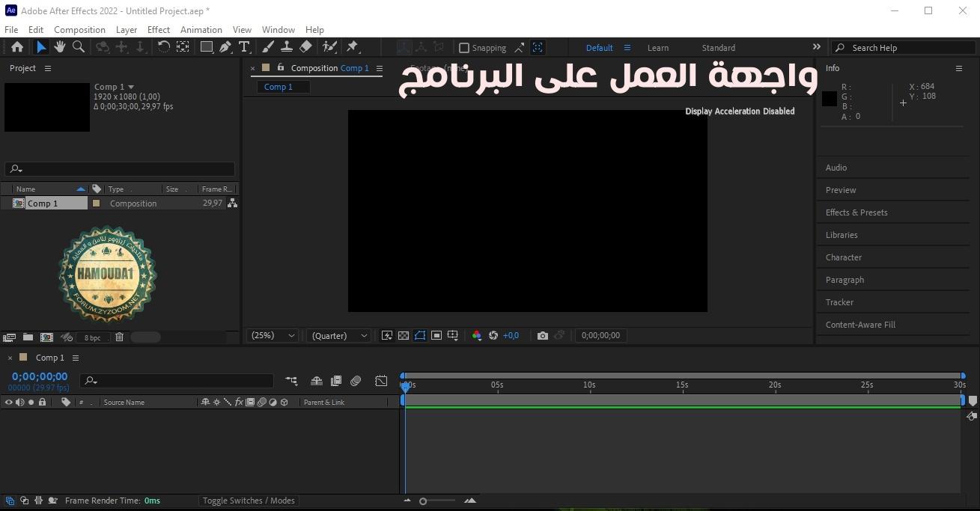Switch to the Standard workspace
The width and height of the screenshot is (980, 511).
(x=719, y=48)
